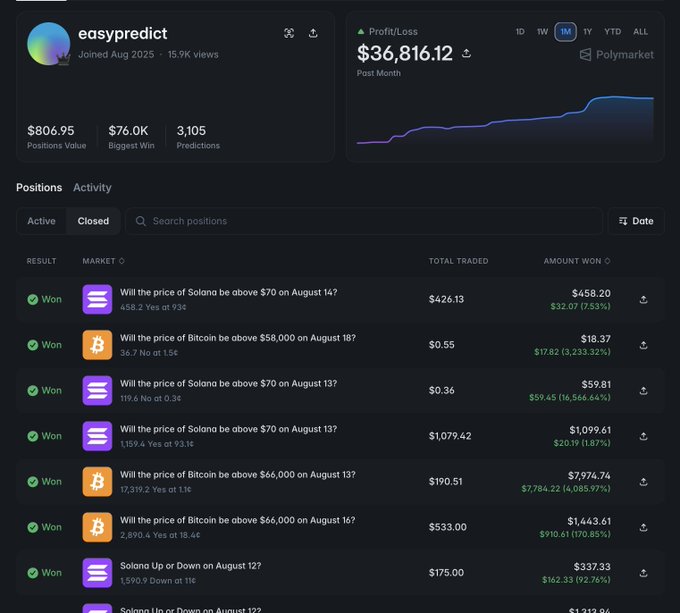
Task: Click the $7,784.22 (4,085.97%) gain text
Action: click(566, 489)
